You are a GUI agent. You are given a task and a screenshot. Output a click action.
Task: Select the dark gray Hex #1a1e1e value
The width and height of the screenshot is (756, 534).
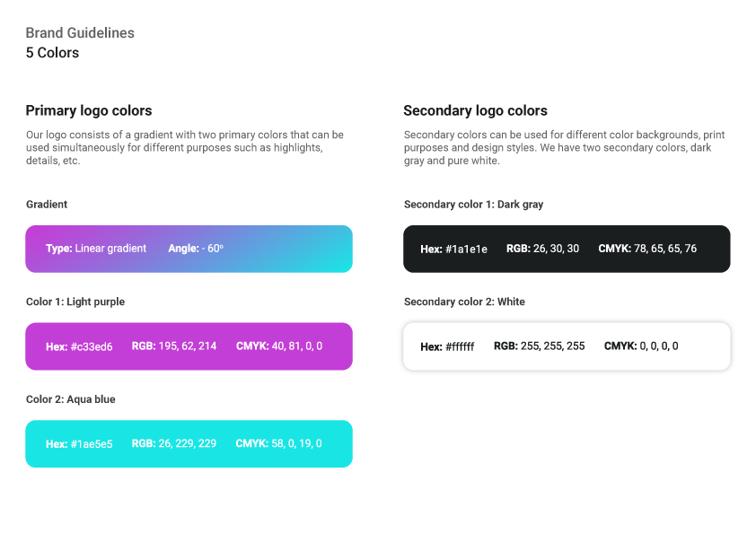click(x=453, y=249)
